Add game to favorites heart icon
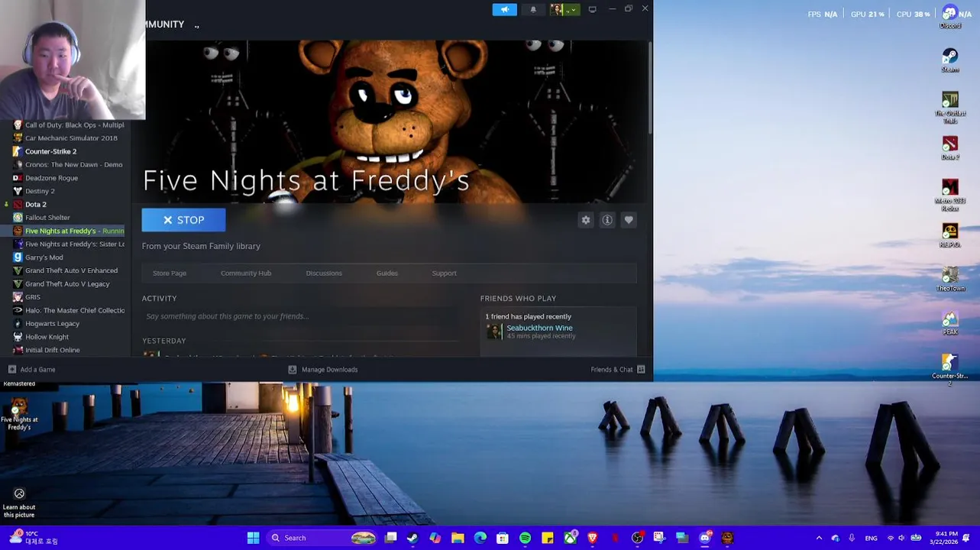 point(629,220)
